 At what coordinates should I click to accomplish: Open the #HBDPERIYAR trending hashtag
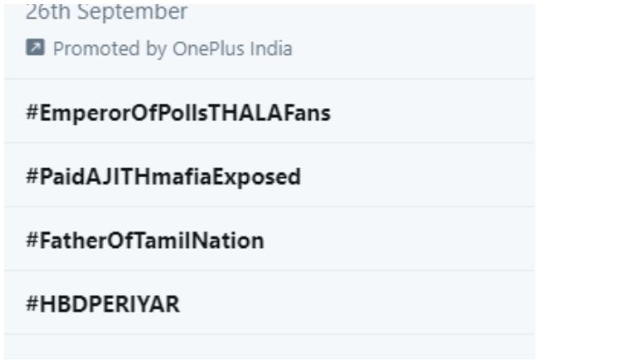point(103,304)
